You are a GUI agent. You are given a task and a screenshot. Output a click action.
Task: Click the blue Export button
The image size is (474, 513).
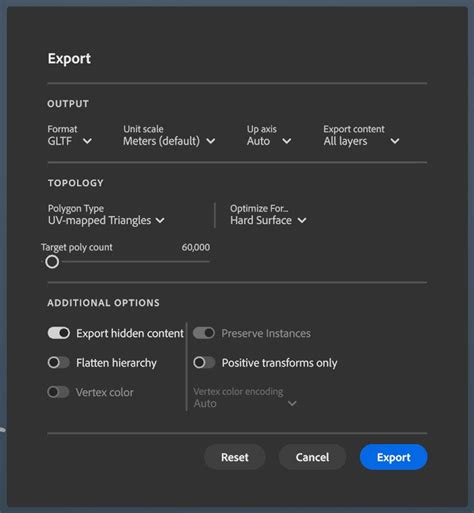coord(394,457)
